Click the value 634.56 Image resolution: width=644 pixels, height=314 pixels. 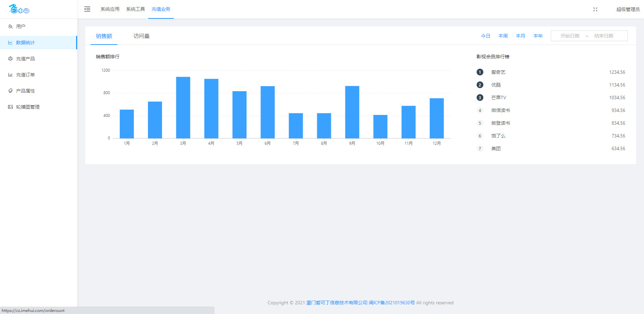click(618, 148)
